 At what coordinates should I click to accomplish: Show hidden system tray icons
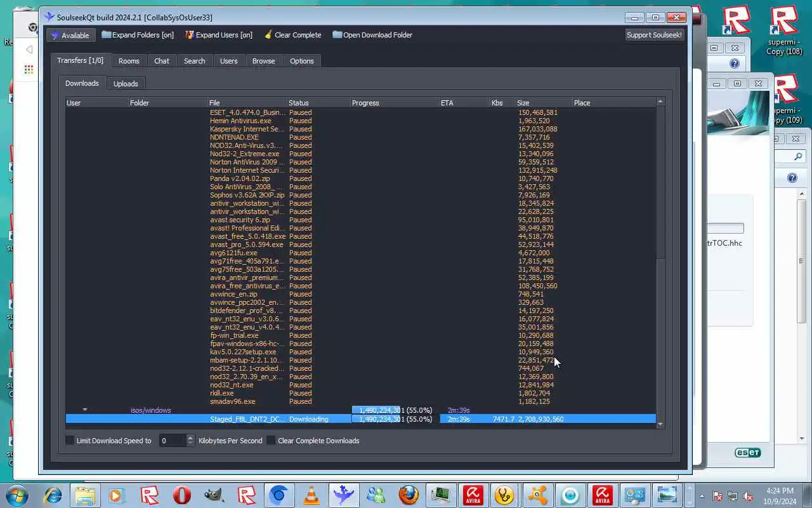[x=702, y=496]
